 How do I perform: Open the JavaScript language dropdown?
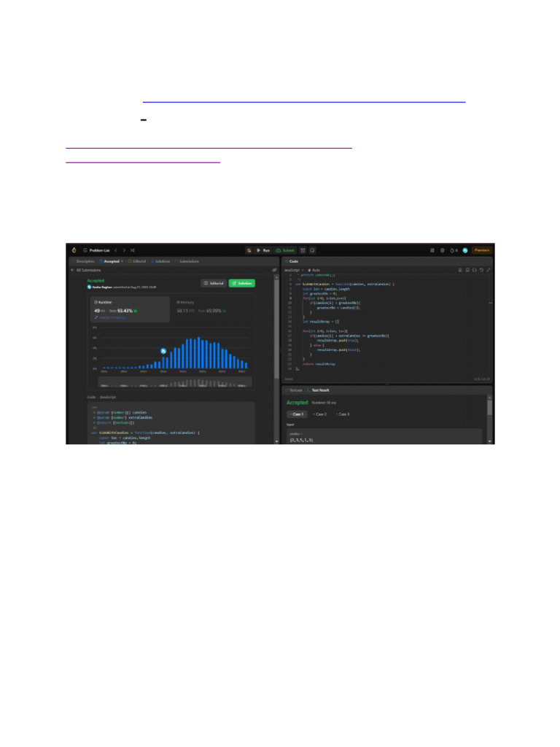pyautogui.click(x=294, y=270)
